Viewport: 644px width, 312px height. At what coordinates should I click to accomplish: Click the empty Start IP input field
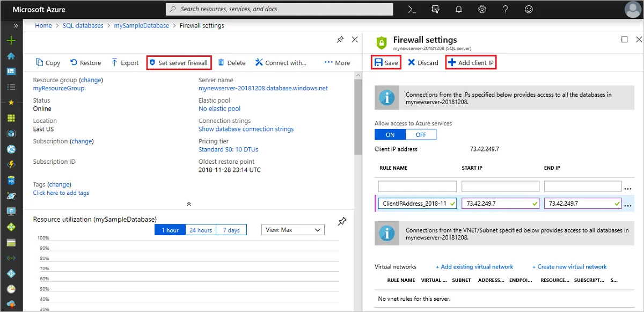pyautogui.click(x=500, y=186)
